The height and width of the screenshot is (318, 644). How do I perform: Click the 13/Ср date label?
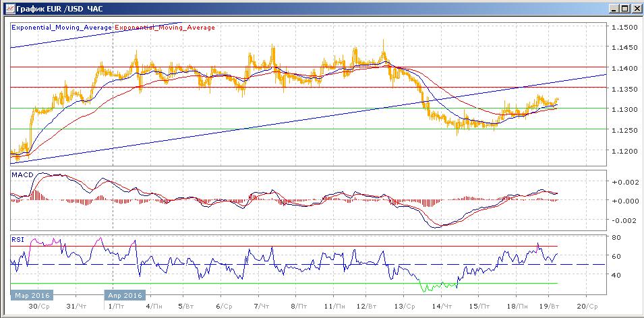click(x=405, y=306)
